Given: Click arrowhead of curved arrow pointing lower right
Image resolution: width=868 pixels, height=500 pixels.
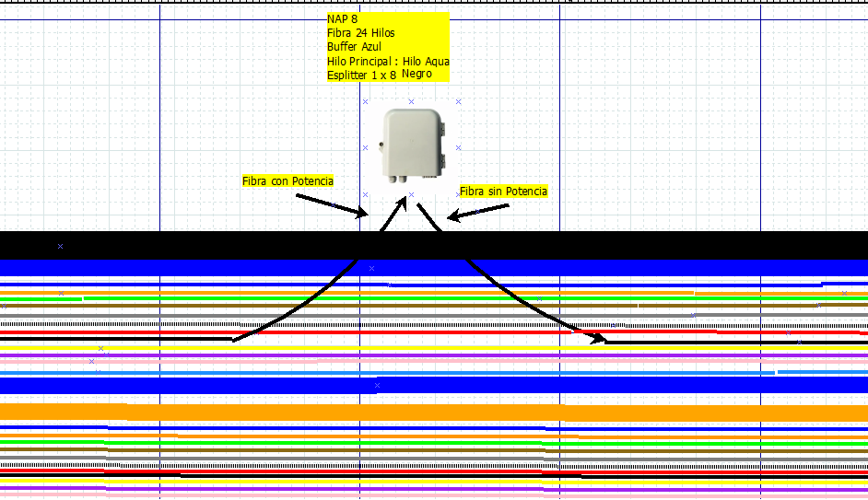Looking at the screenshot, I should tap(601, 339).
